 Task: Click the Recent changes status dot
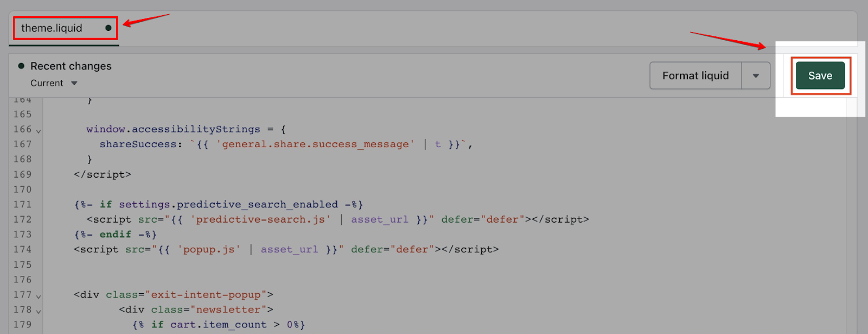coord(21,66)
